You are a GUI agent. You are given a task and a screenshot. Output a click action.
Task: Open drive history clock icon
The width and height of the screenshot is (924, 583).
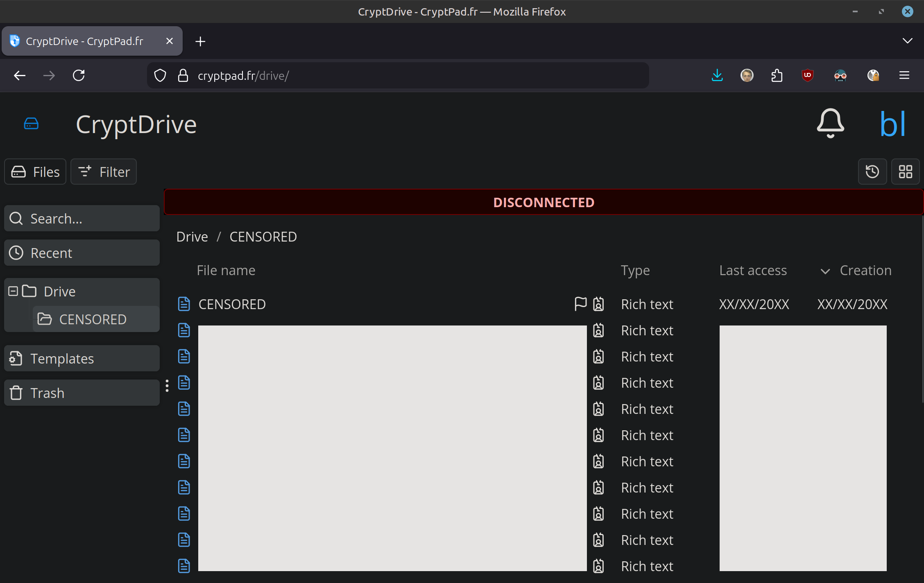(x=872, y=172)
